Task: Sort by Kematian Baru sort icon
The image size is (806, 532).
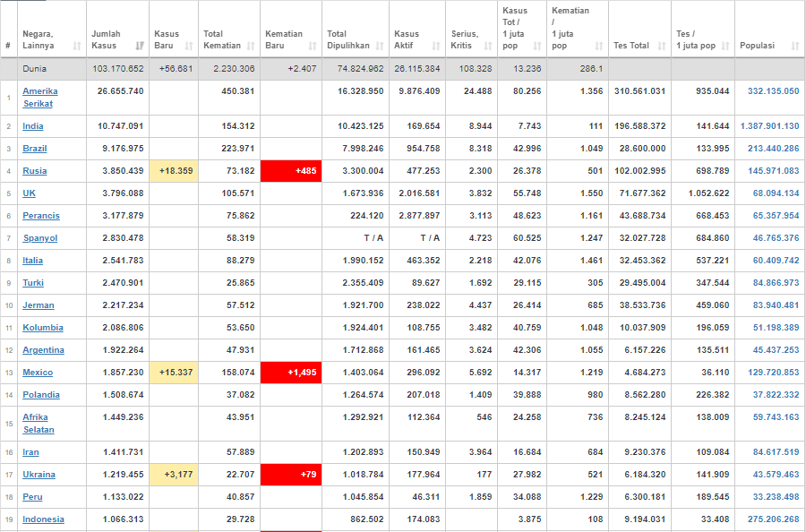Action: coord(313,46)
